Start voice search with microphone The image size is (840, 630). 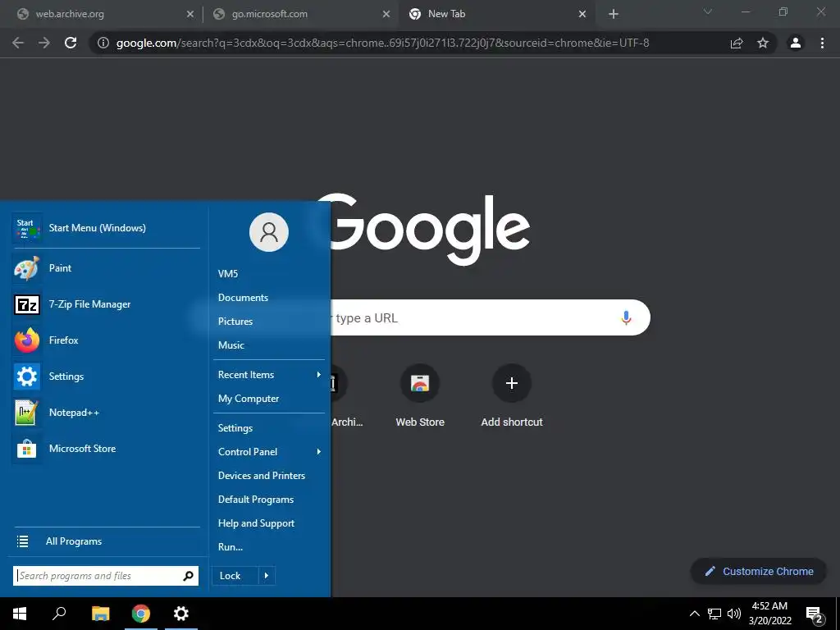(626, 317)
